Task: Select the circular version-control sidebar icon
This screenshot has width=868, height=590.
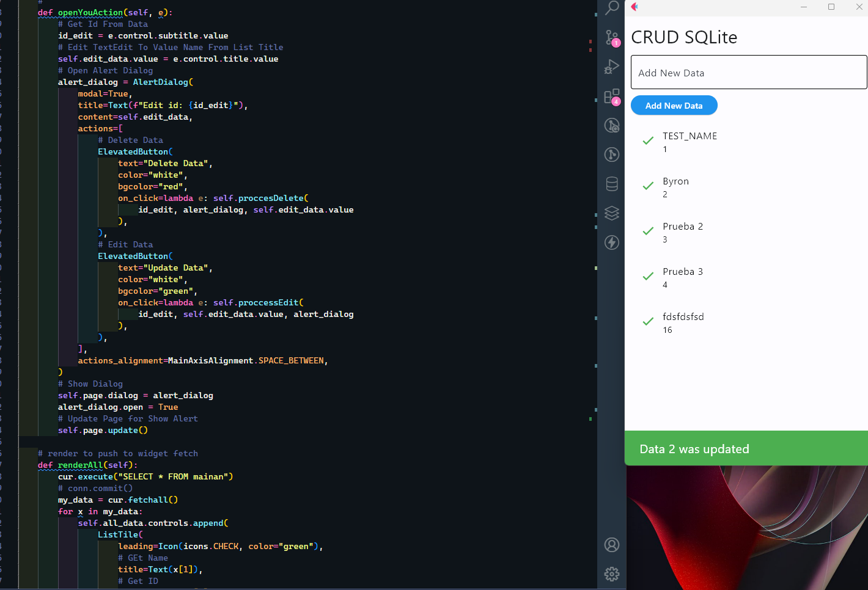Action: (x=611, y=155)
